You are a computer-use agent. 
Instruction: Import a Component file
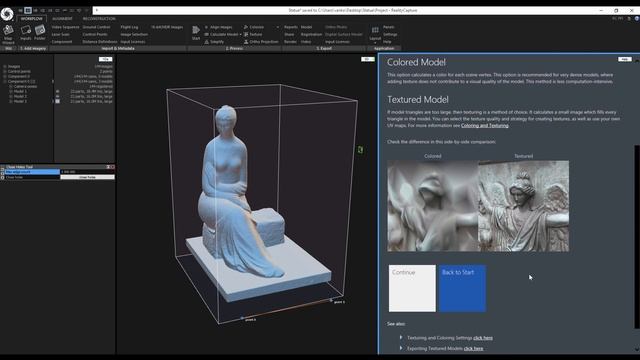[x=62, y=42]
